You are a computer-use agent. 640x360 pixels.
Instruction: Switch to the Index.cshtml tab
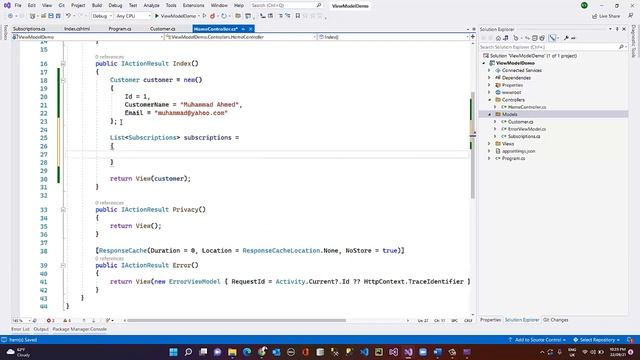pyautogui.click(x=77, y=29)
